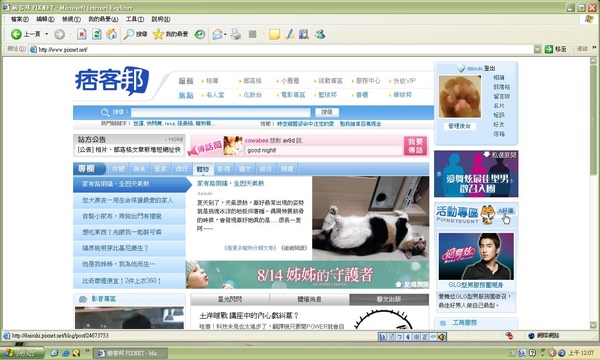Click the lying cat article photo

(x=370, y=218)
